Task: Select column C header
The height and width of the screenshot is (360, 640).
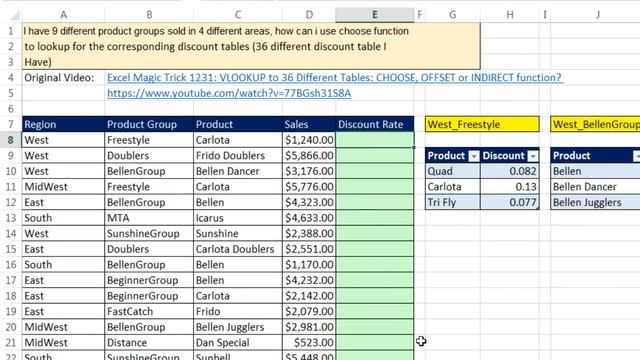Action: coord(238,15)
